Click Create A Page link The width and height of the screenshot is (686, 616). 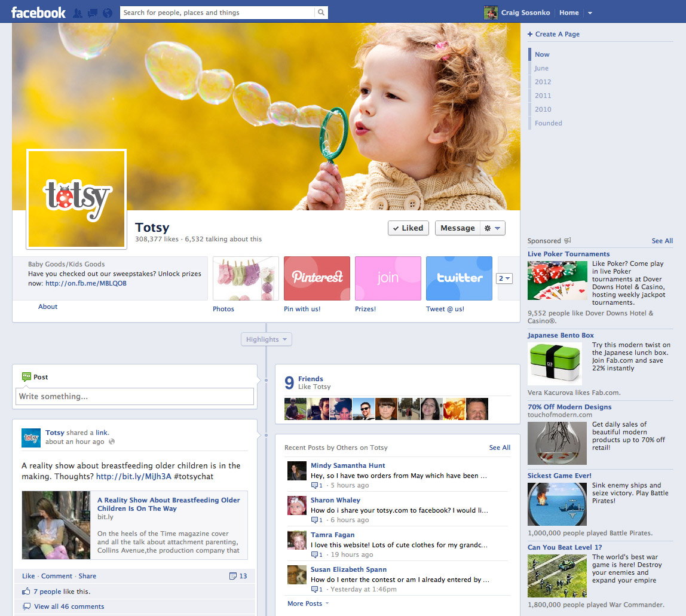(553, 34)
